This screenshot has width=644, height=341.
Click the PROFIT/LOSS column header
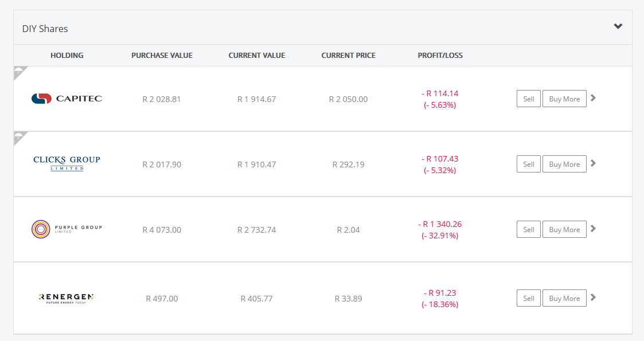coord(440,55)
